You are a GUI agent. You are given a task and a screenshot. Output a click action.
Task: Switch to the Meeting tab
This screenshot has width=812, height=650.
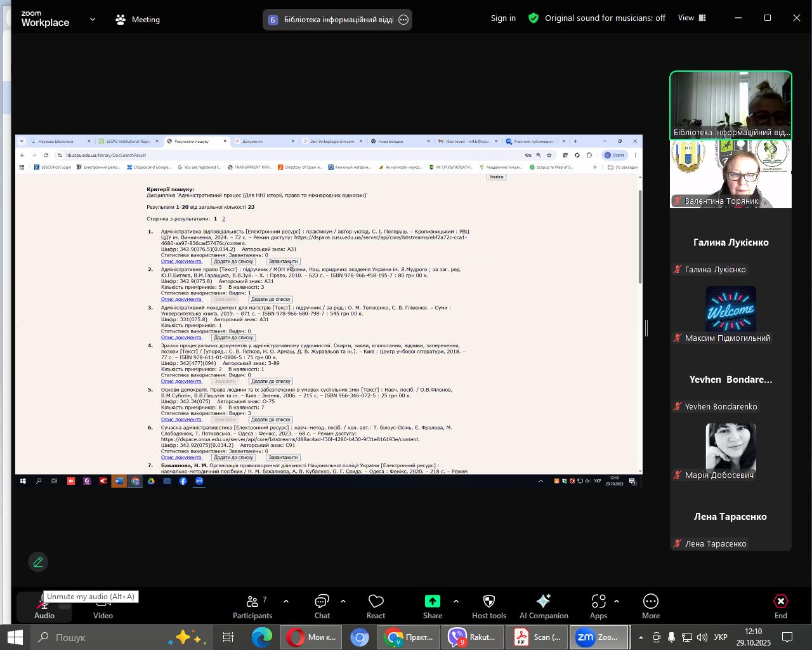coord(138,20)
